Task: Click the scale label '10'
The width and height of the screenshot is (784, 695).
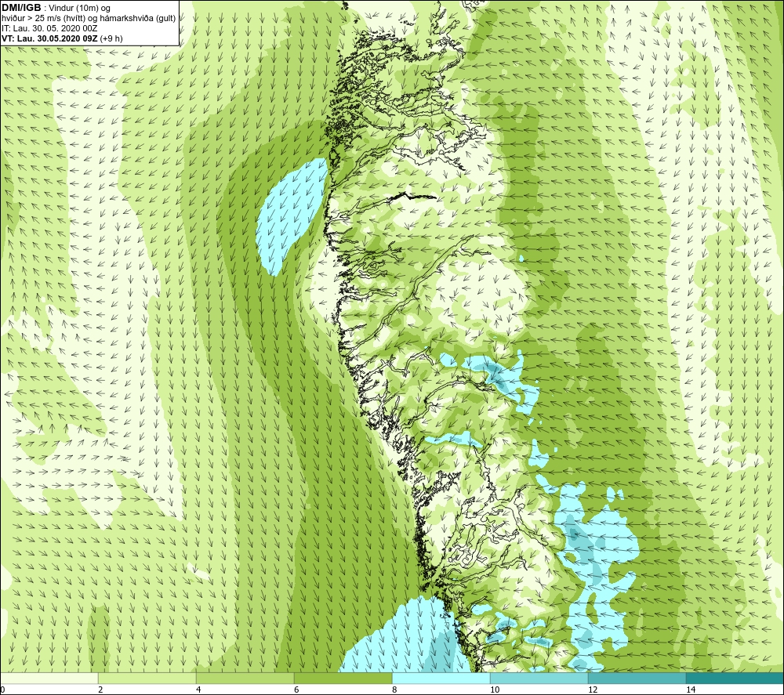Action: point(495,690)
